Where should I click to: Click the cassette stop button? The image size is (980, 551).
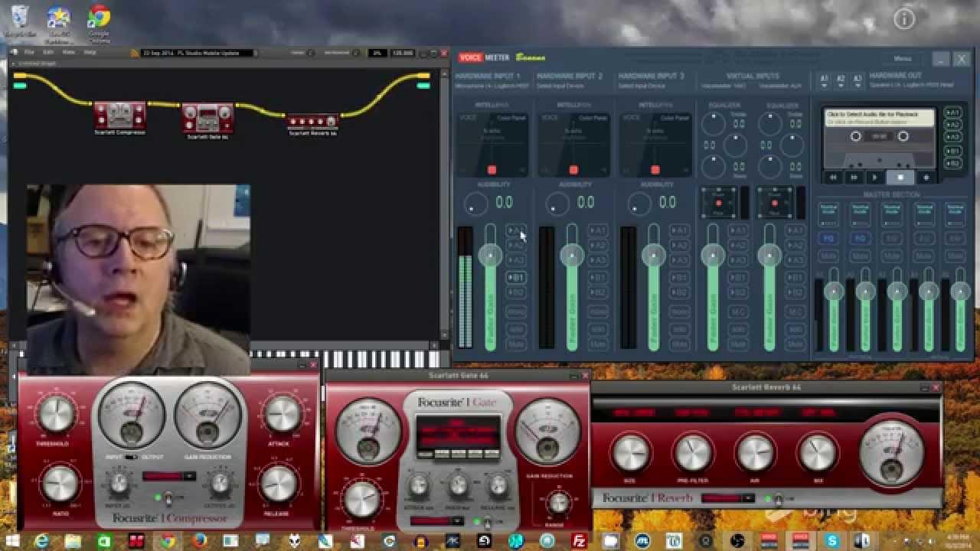tap(900, 178)
